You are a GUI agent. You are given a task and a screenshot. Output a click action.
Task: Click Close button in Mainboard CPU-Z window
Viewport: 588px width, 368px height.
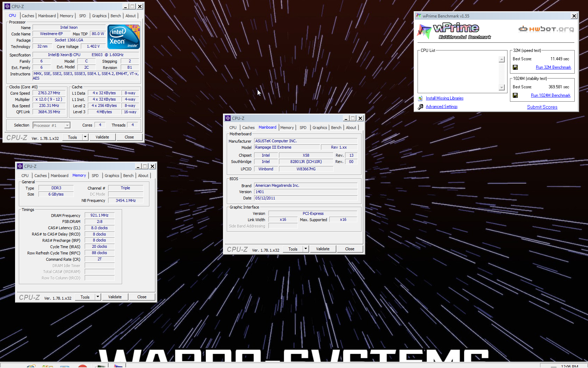[350, 249]
